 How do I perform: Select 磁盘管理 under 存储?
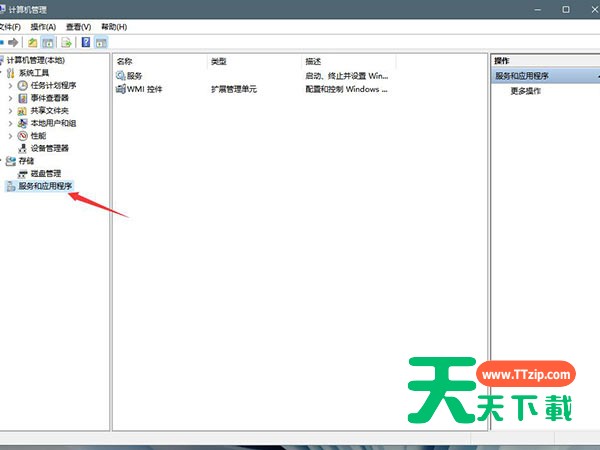[x=45, y=173]
